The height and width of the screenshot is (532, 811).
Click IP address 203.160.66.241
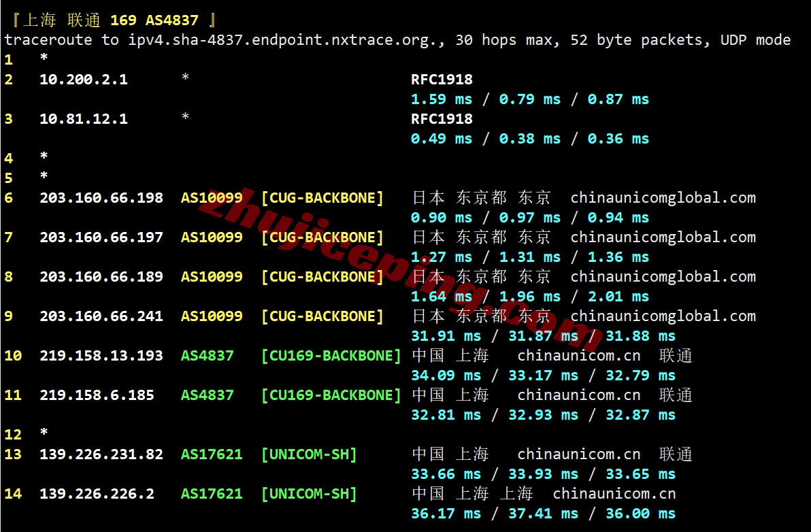point(101,316)
